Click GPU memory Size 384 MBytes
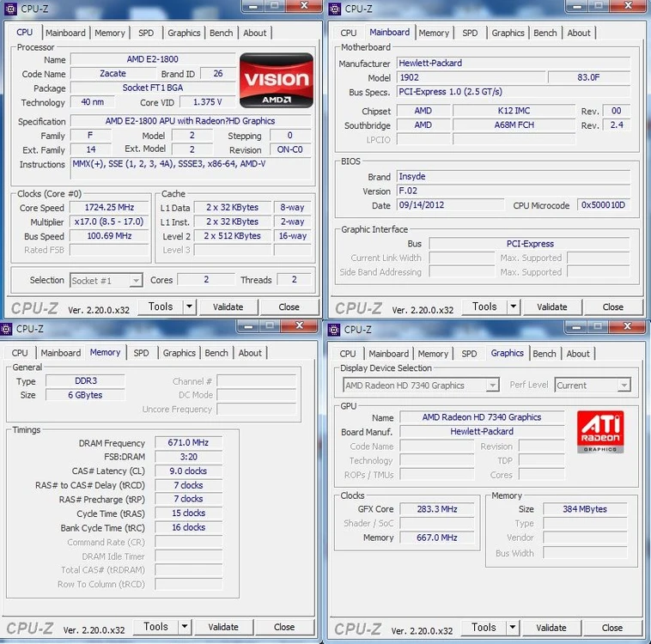This screenshot has height=644, width=651. click(585, 509)
